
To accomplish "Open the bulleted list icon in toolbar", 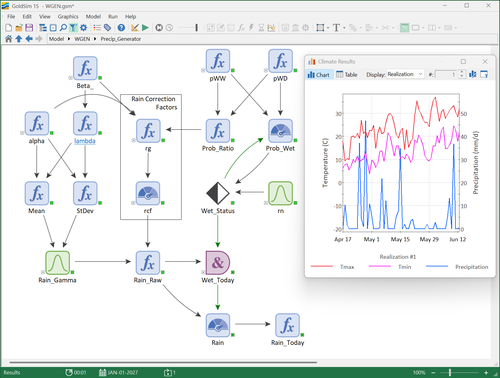I will click(x=97, y=28).
